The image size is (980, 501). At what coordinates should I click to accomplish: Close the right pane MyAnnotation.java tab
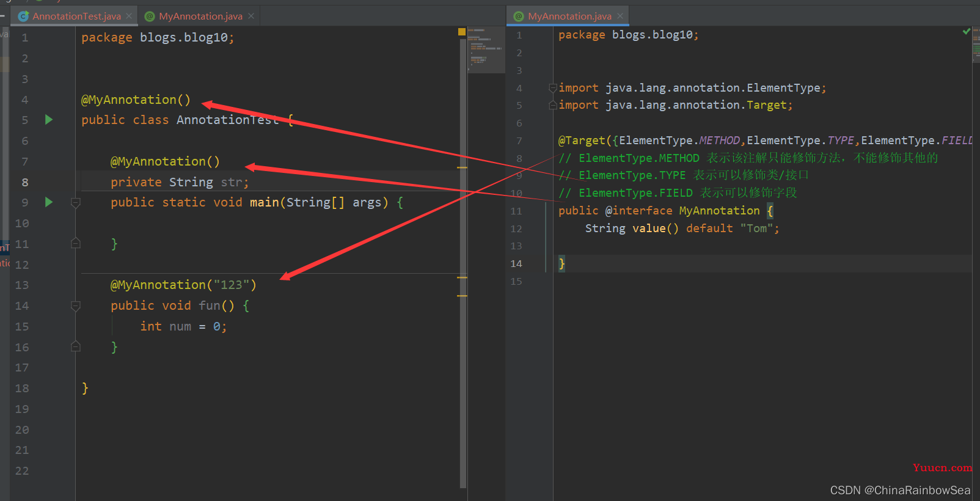[620, 16]
